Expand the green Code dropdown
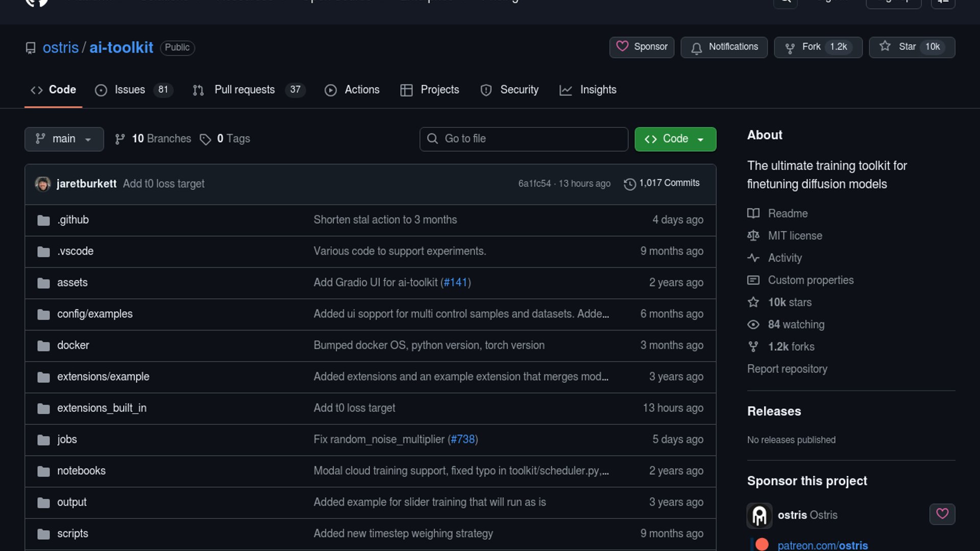This screenshot has width=980, height=551. [x=675, y=139]
